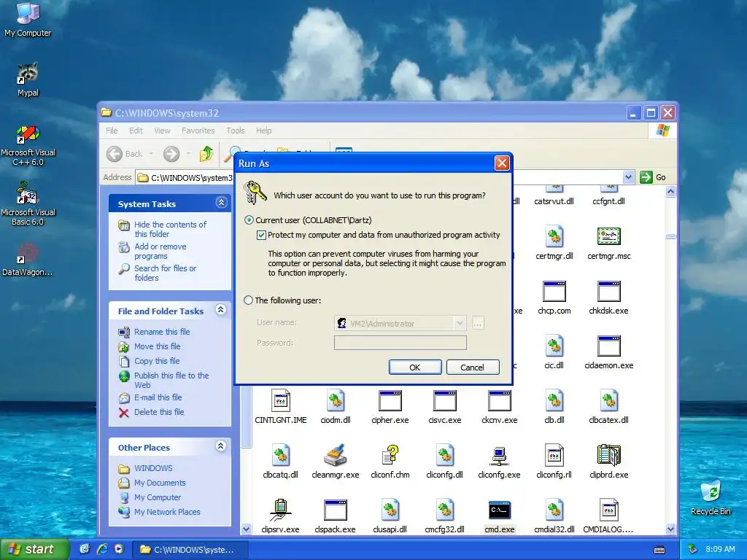The image size is (747, 560).
Task: Click Cancel in Run As dialog
Action: point(473,367)
